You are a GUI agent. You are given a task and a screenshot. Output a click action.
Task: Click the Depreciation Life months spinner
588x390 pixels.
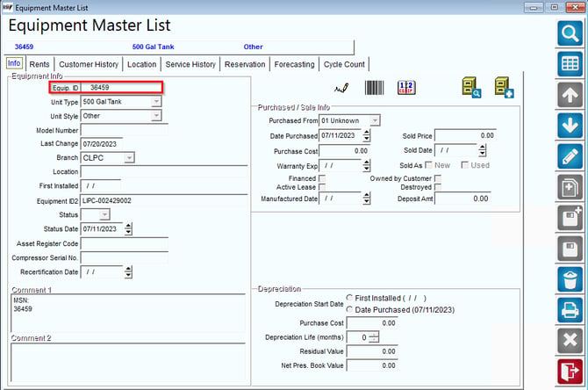(374, 337)
